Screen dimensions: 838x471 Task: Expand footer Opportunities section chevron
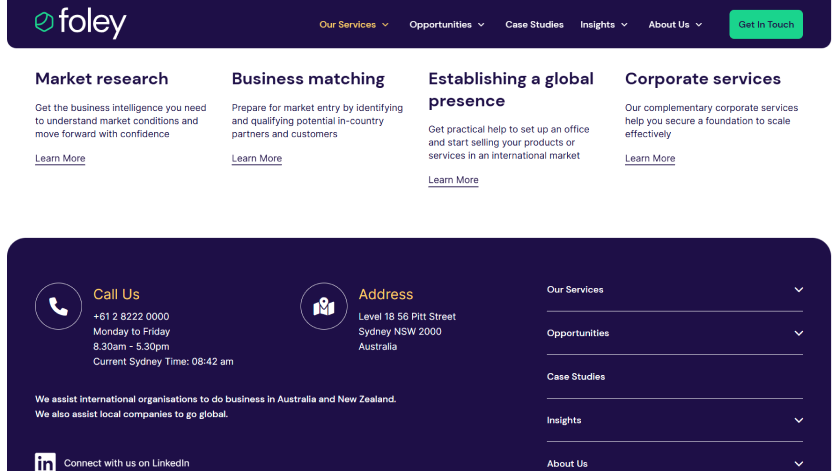click(798, 333)
